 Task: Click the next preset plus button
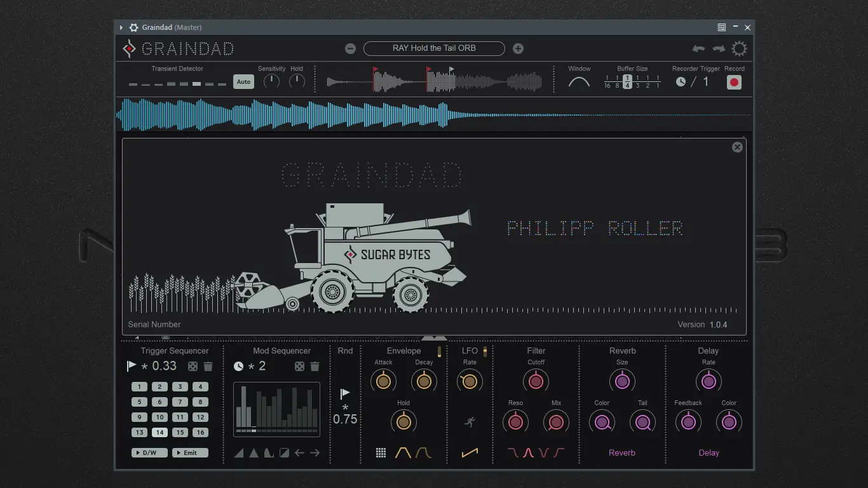[x=518, y=48]
